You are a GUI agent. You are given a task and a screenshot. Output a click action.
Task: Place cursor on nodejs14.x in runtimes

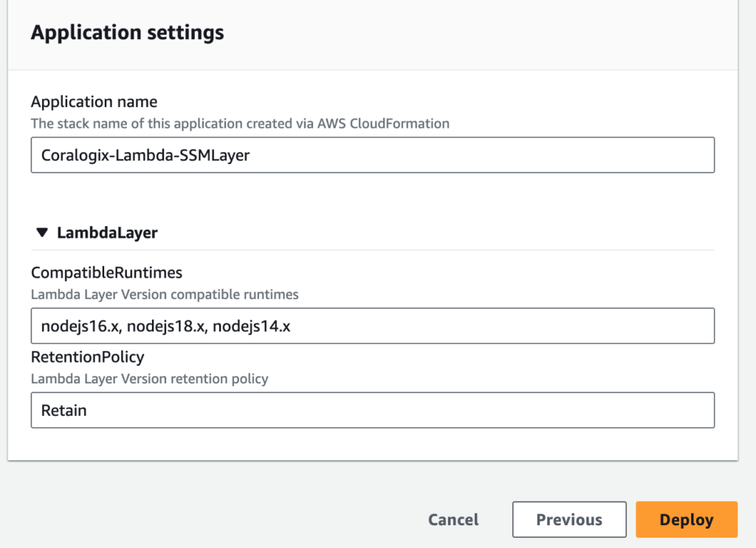coord(251,326)
